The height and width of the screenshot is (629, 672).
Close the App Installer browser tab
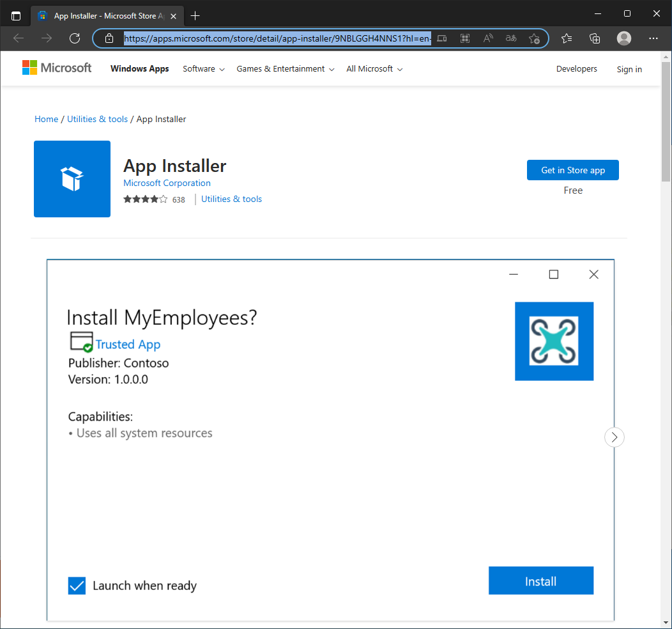pos(174,16)
